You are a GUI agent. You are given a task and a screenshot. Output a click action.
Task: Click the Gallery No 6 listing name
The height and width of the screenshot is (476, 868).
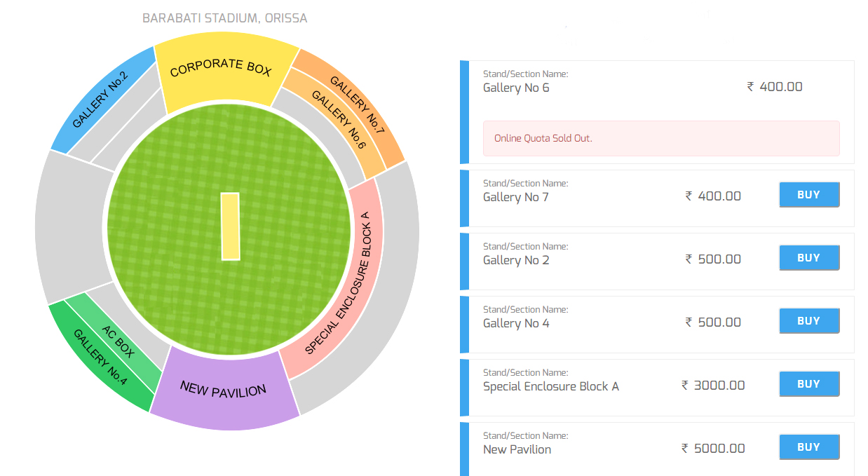(516, 88)
